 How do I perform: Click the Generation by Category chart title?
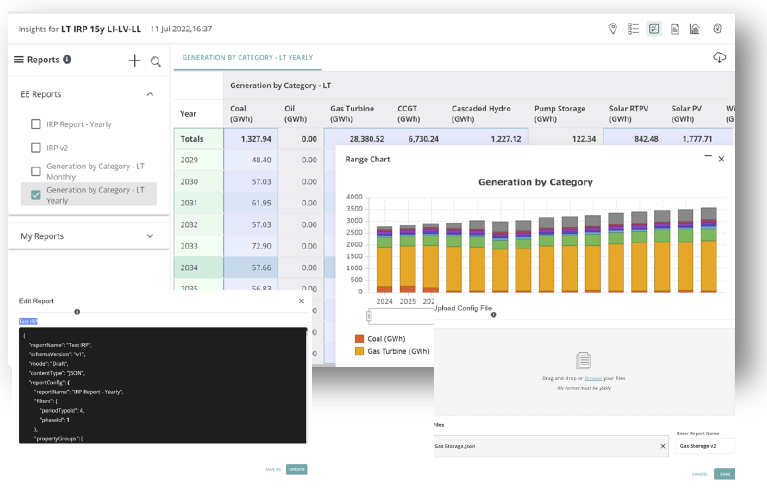tap(535, 182)
